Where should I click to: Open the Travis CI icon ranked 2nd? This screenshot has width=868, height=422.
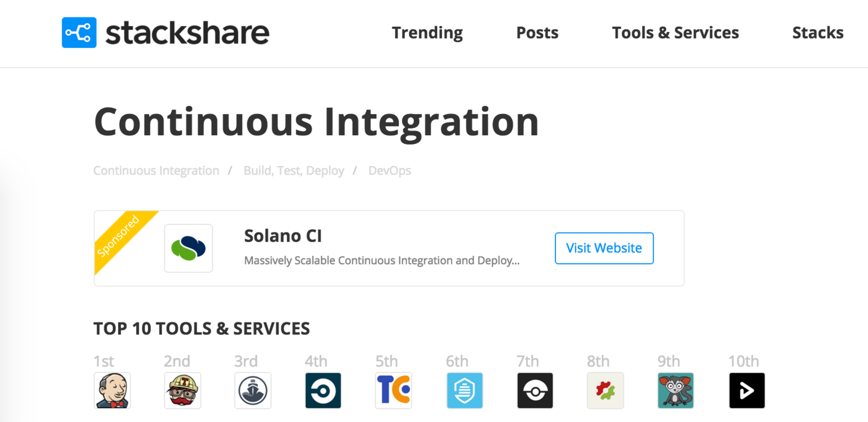[183, 390]
